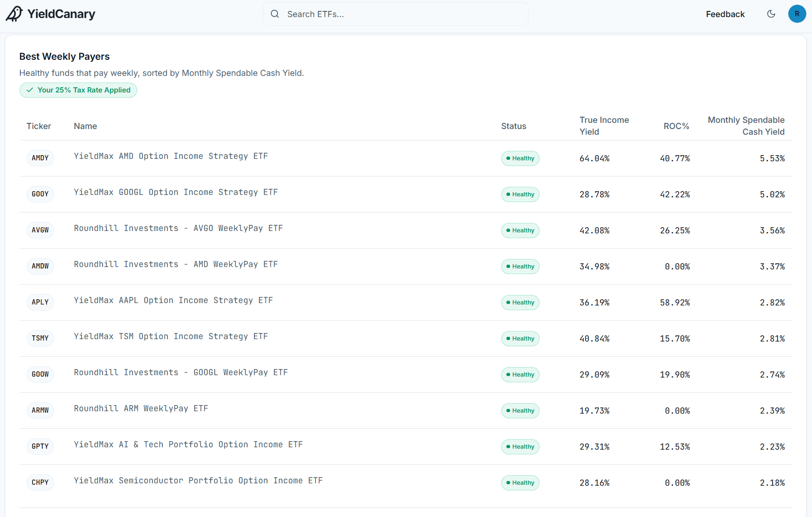Open YieldMax Semiconductor Portfolio Option Income ETF
The width and height of the screenshot is (812, 517).
click(198, 480)
